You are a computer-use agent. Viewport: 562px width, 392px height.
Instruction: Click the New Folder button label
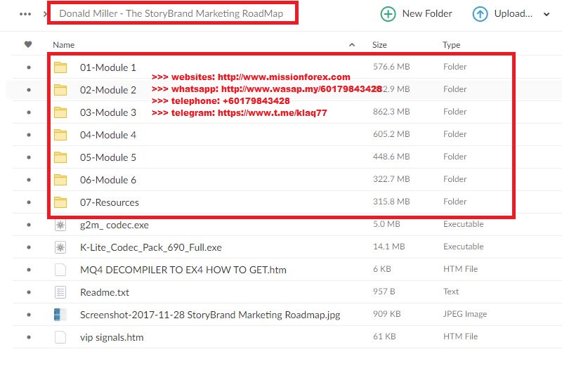pos(427,13)
